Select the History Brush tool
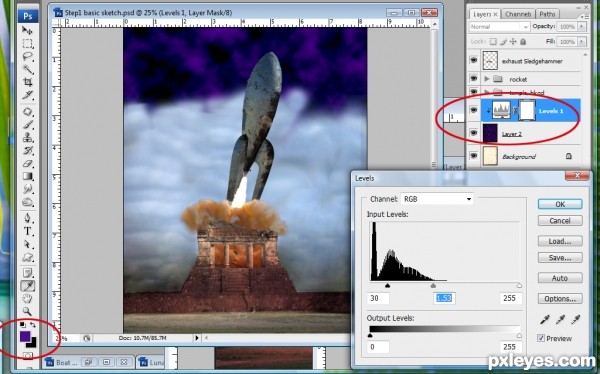Screen dimensions: 600x374 27,150
